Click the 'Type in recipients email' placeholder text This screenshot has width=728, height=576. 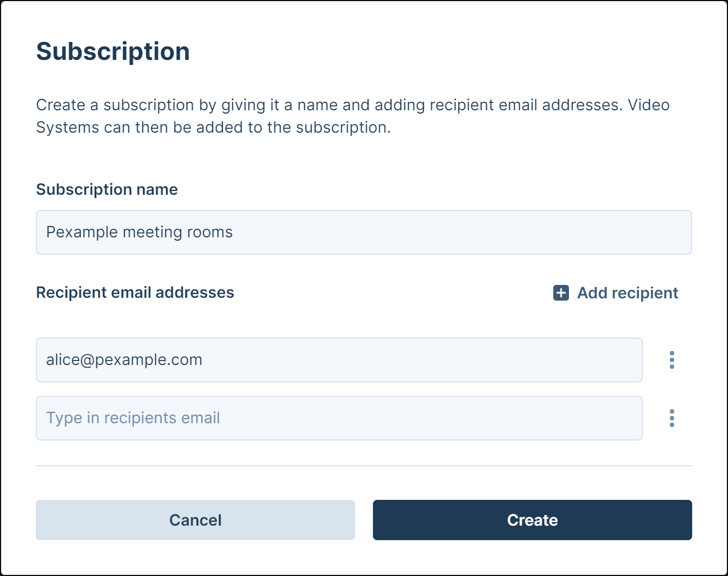pyautogui.click(x=133, y=418)
